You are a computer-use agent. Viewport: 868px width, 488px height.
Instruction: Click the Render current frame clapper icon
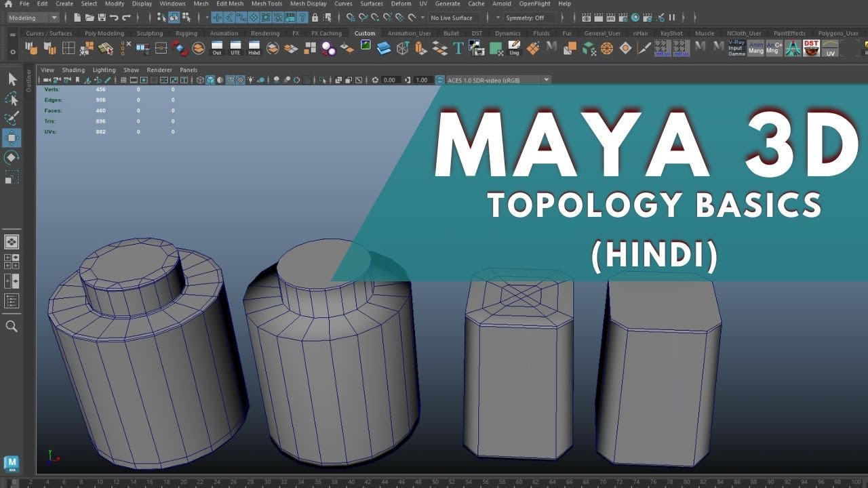599,18
